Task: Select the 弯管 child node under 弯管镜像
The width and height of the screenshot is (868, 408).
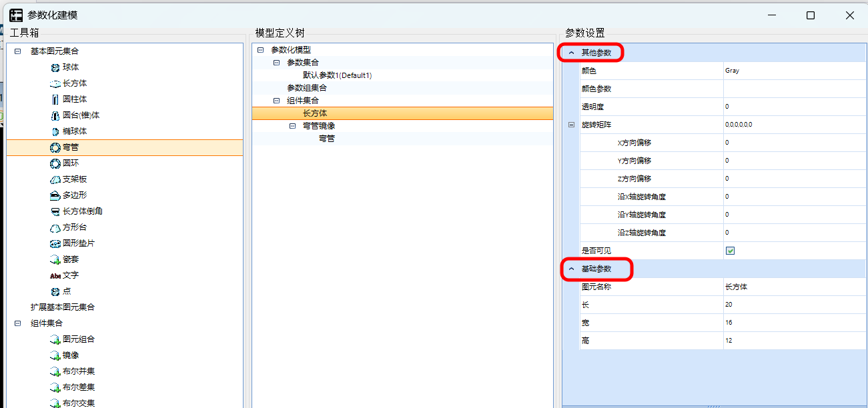Action: [x=327, y=139]
